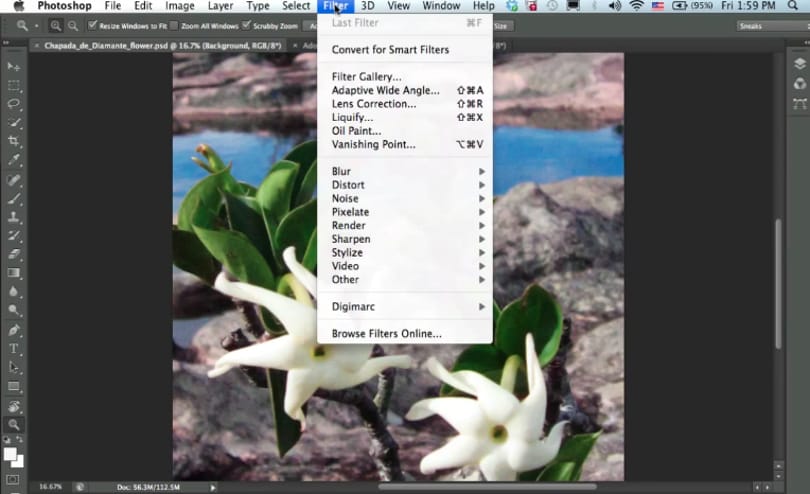Viewport: 810px width, 494px height.
Task: Click the 16.67% zoom level field
Action: pos(50,487)
